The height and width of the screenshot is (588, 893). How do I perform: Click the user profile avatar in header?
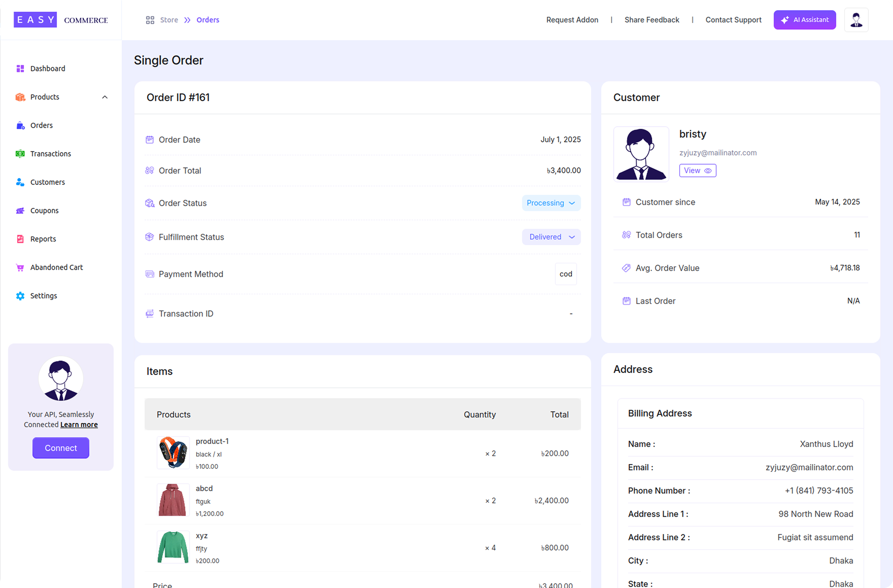coord(856,20)
